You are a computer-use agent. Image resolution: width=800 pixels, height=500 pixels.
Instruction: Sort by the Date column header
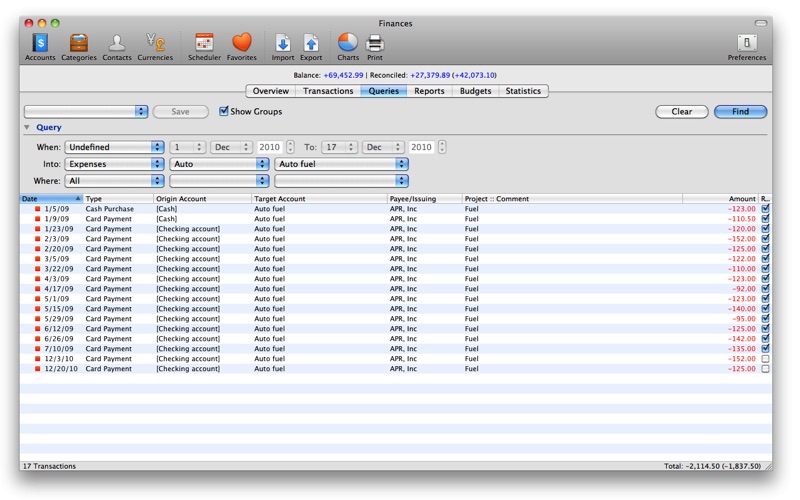(x=51, y=198)
